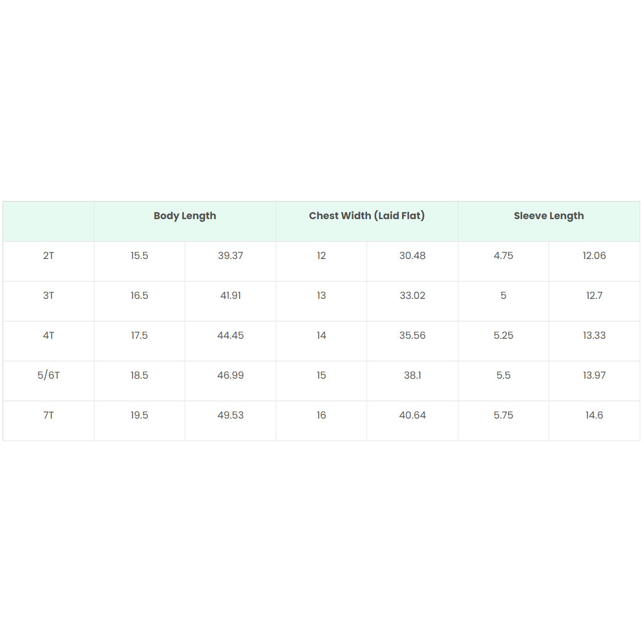
Task: Select the 2T size row label
Action: (48, 256)
